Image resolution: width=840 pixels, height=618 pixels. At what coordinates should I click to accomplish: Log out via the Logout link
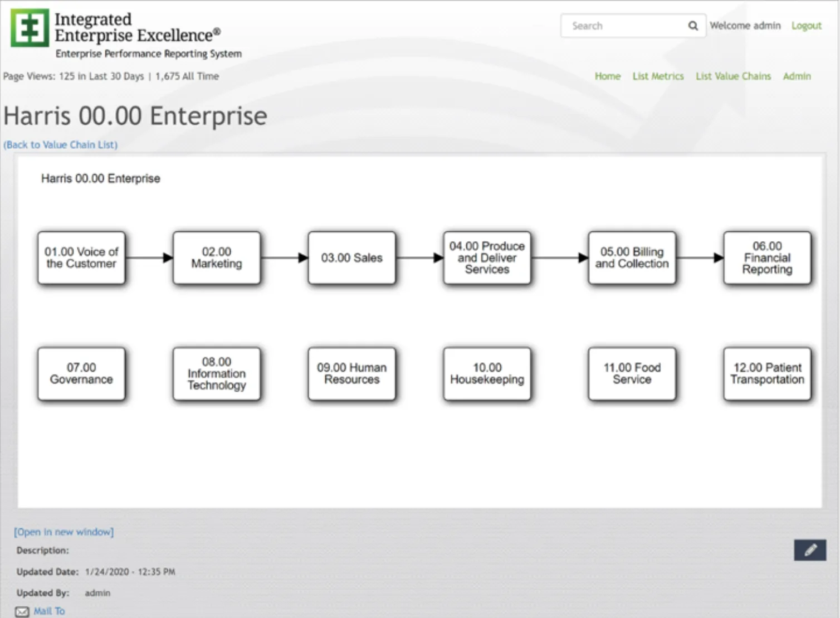point(806,26)
